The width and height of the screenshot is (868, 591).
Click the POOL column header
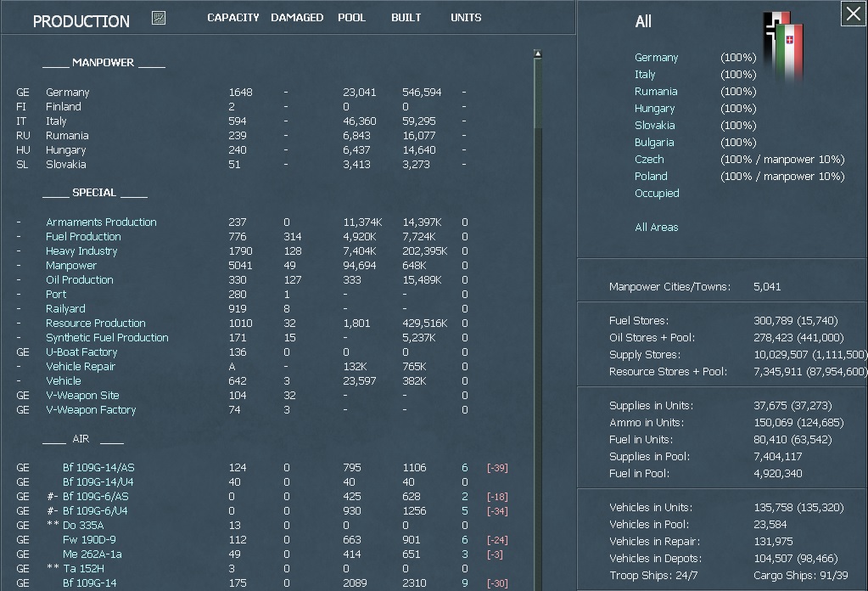pos(351,18)
